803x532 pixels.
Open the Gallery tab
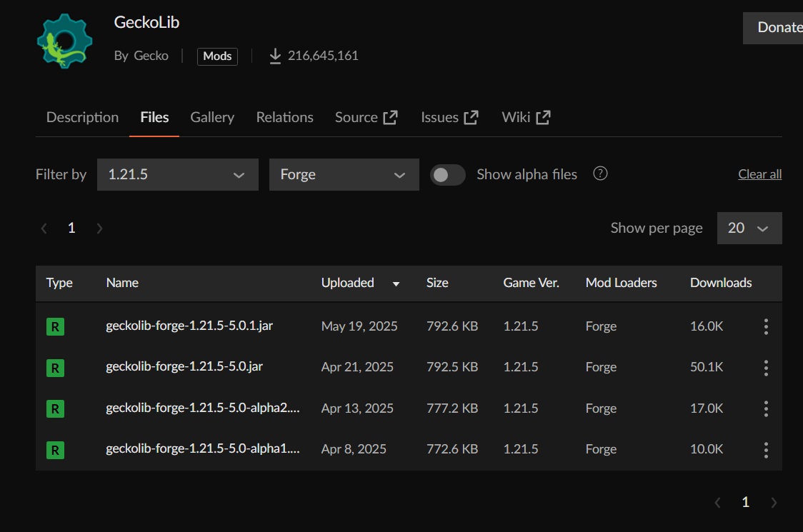point(212,117)
